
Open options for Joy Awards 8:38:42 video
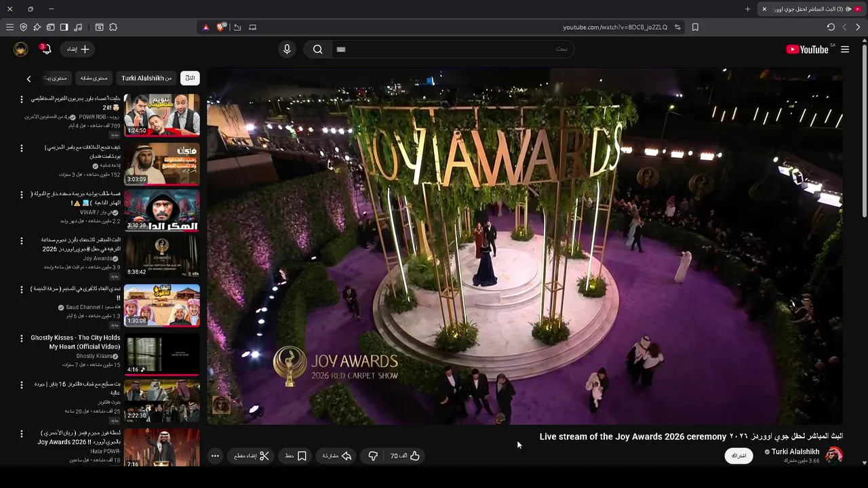21,241
